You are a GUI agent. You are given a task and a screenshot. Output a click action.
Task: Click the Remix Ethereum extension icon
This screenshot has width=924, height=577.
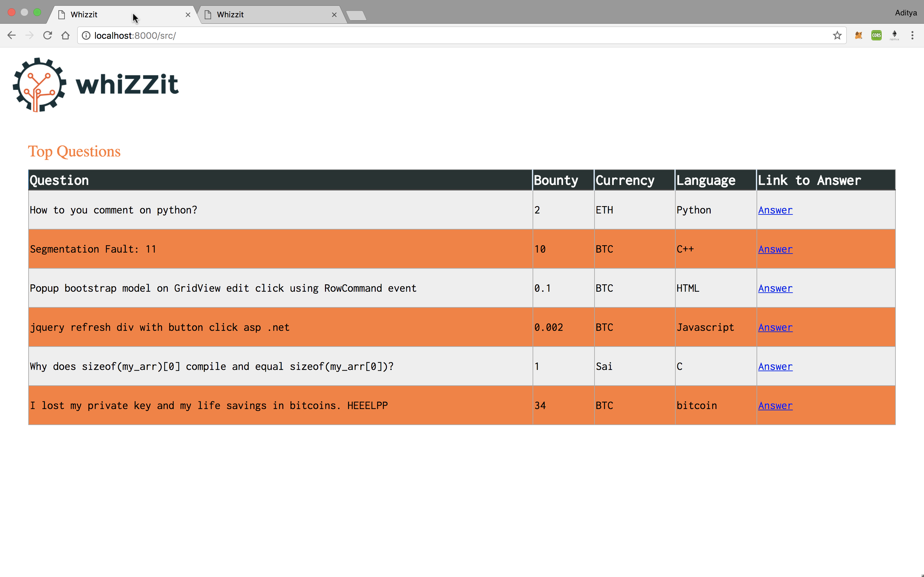tap(894, 36)
